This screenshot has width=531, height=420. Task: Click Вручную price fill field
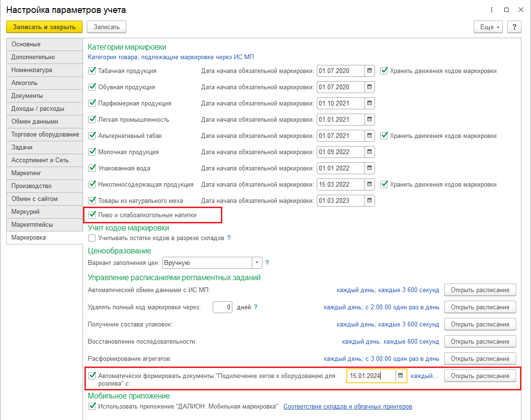[x=207, y=262]
